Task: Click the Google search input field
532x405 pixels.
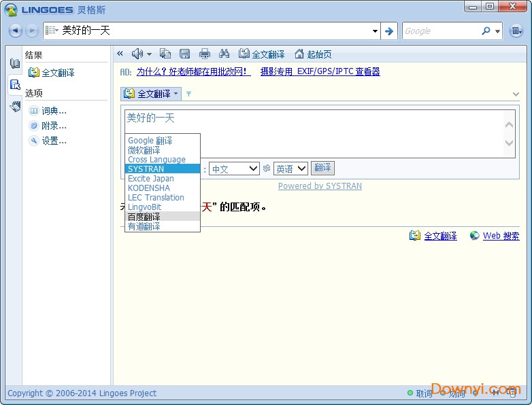Action: coord(441,31)
